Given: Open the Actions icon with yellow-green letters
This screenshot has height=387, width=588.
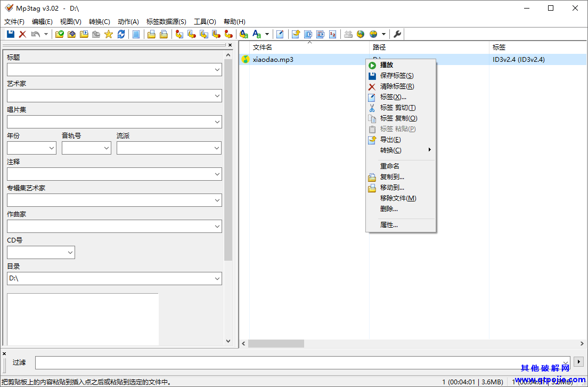Looking at the screenshot, I should 244,34.
